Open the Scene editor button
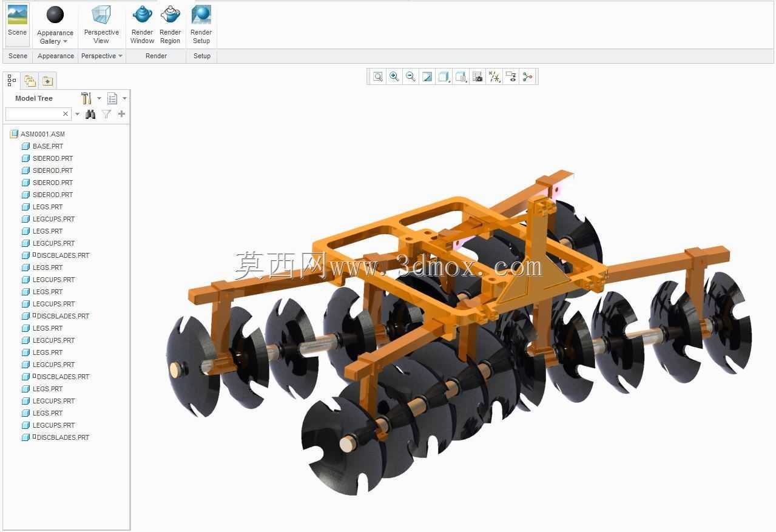 pyautogui.click(x=17, y=24)
